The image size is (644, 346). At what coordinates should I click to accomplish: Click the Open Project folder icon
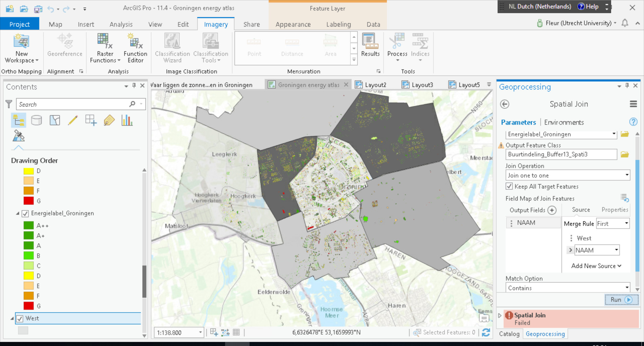click(x=24, y=9)
